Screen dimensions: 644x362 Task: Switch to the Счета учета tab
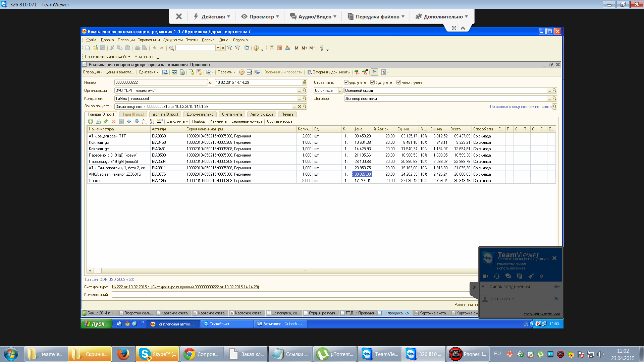pos(232,114)
